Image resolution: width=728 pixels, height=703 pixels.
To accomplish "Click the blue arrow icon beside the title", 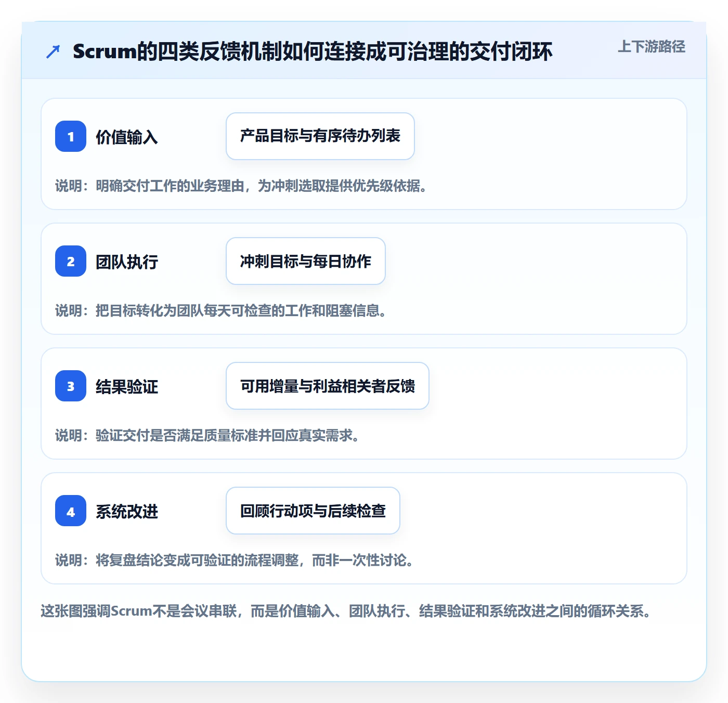I will tap(53, 51).
